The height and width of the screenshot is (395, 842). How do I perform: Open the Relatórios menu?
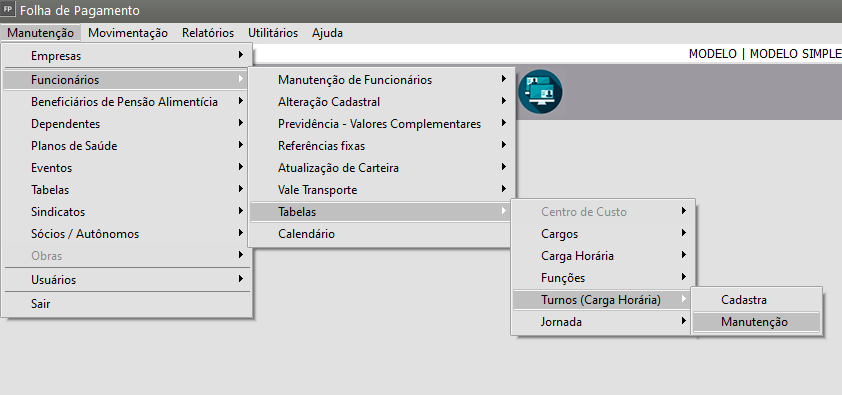(x=208, y=33)
